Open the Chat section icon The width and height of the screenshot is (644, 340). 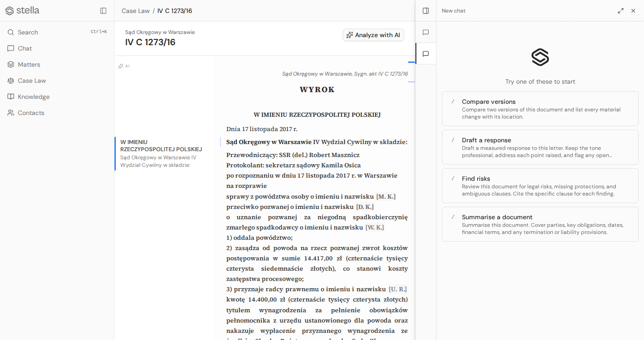pos(11,48)
